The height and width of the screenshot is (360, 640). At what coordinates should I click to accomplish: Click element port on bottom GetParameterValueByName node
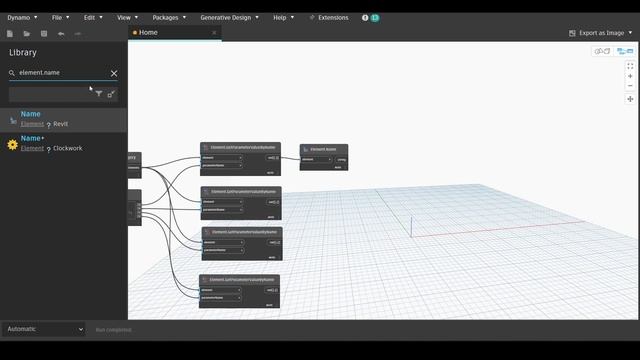tap(220, 290)
